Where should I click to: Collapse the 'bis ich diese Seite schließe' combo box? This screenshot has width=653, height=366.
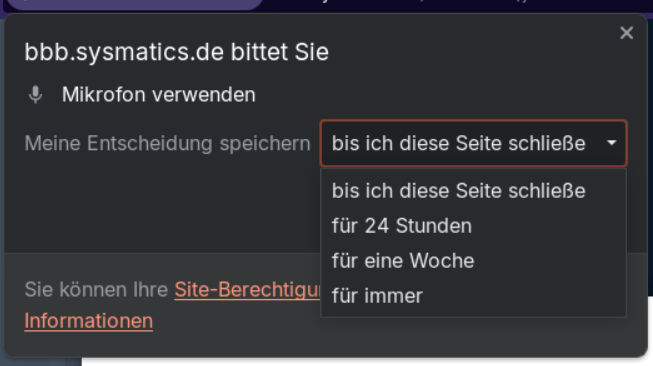474,143
